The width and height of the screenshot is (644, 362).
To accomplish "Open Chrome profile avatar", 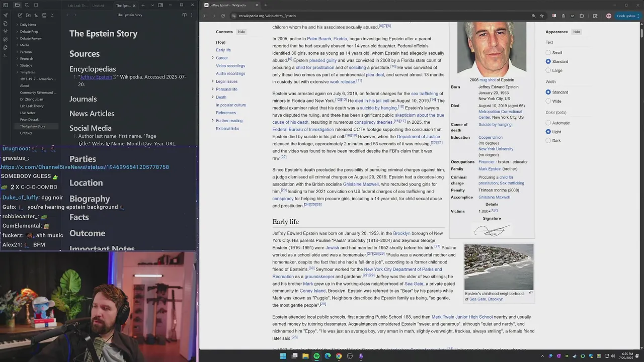I will pos(608,16).
